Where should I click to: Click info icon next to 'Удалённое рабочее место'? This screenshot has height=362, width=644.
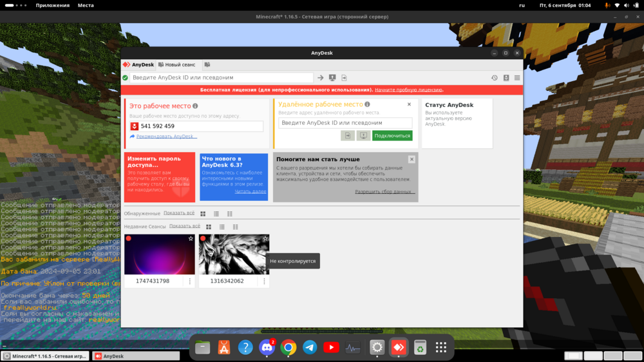pyautogui.click(x=367, y=104)
